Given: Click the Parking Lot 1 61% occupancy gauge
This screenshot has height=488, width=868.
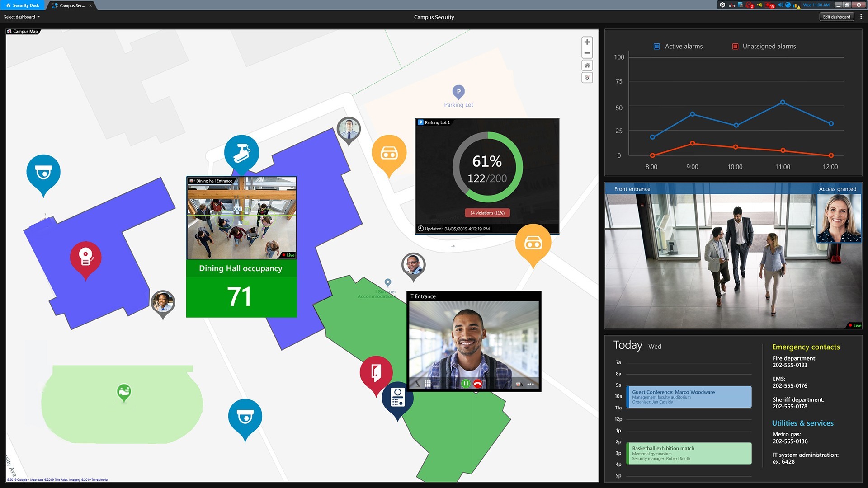Looking at the screenshot, I should coord(487,167).
